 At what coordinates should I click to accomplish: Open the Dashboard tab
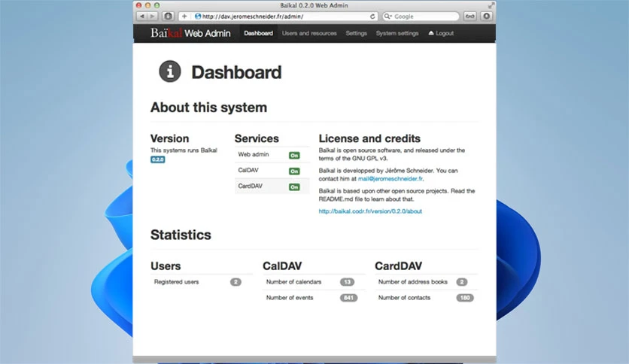[258, 33]
